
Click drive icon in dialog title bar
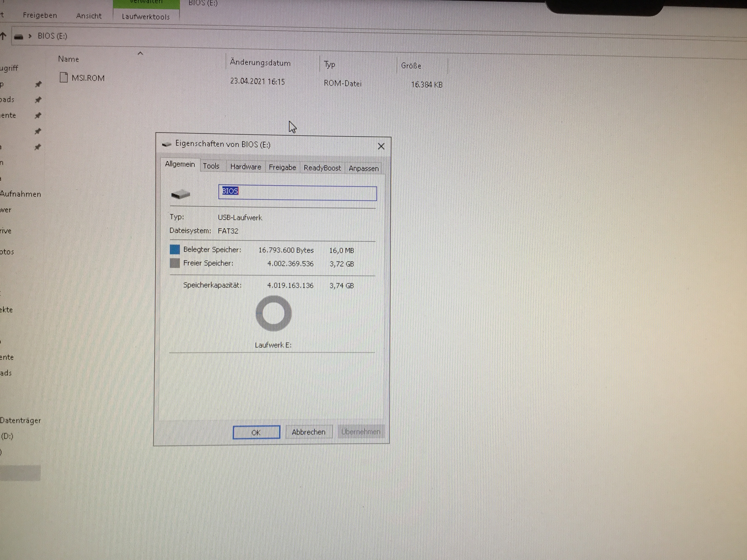click(x=166, y=145)
